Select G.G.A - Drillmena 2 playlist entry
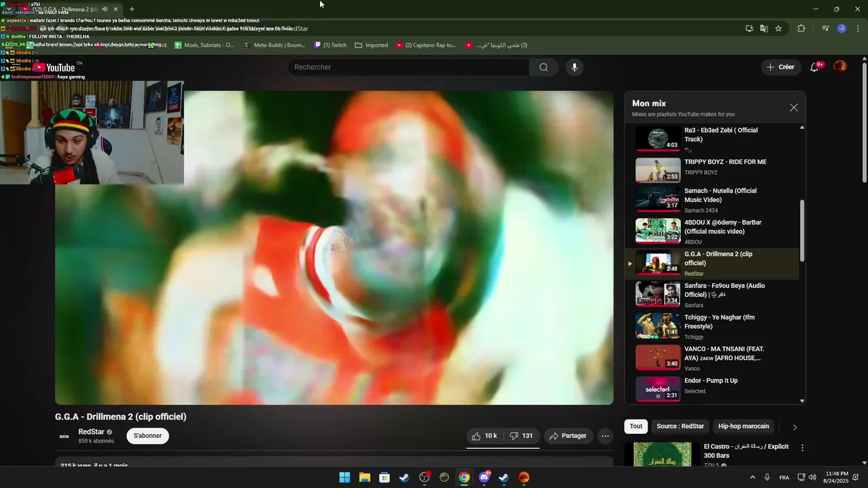868x488 pixels. pyautogui.click(x=711, y=264)
